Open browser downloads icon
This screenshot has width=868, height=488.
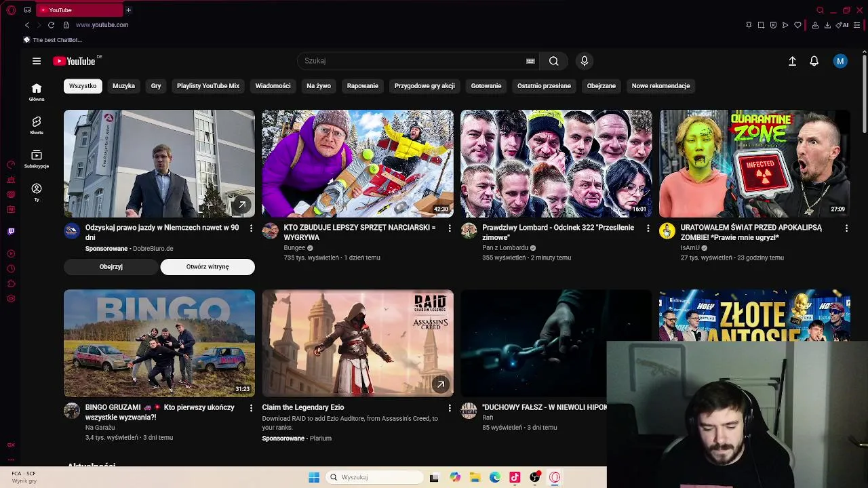point(827,25)
